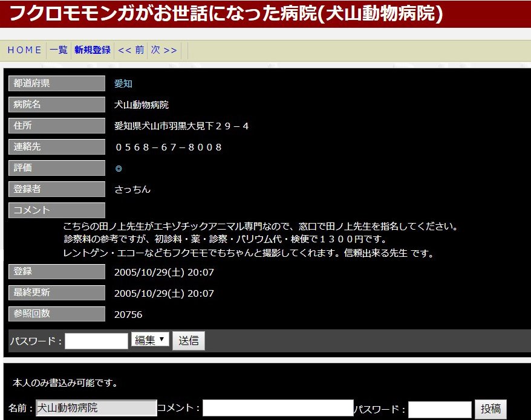Go to next entry with 次 >>
The width and height of the screenshot is (531, 420).
[x=164, y=50]
